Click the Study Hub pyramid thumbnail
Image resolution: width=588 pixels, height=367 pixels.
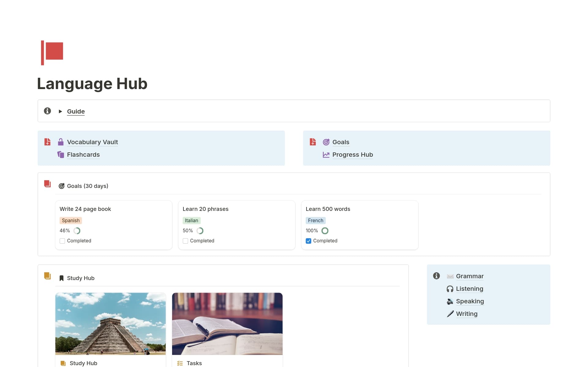tap(110, 324)
